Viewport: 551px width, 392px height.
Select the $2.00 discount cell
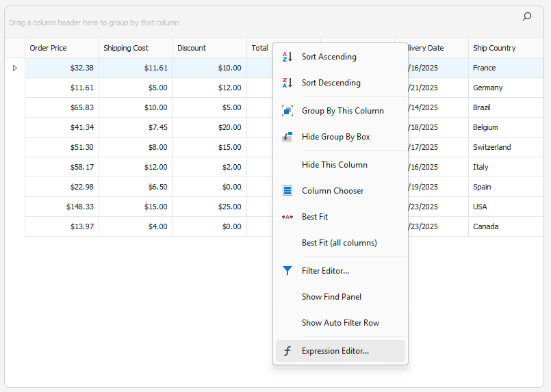point(209,167)
